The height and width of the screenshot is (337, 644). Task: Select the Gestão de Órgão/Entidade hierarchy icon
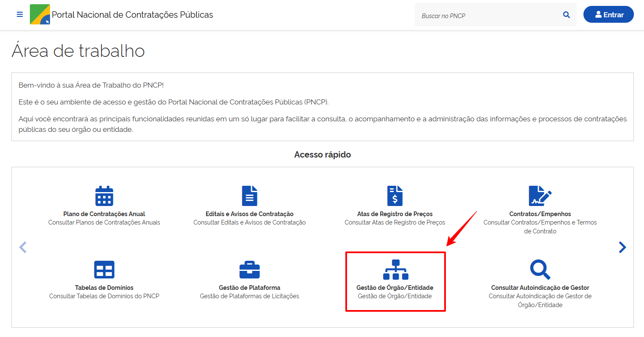pos(395,270)
